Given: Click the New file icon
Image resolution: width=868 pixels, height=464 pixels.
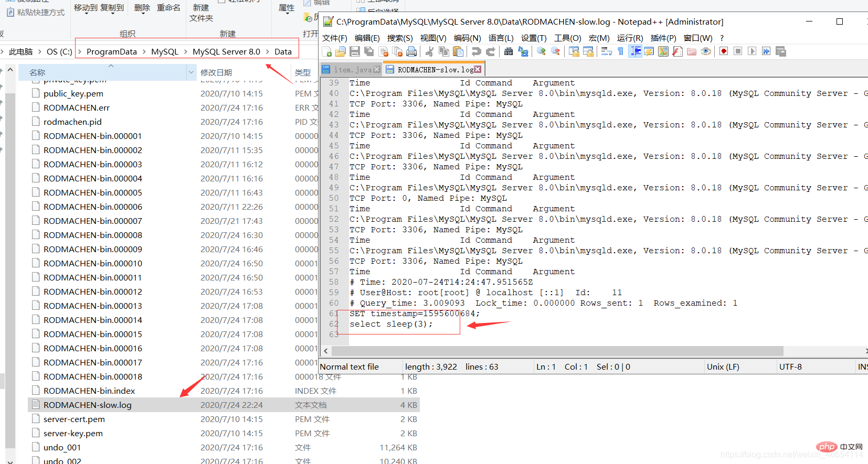Looking at the screenshot, I should click(326, 51).
